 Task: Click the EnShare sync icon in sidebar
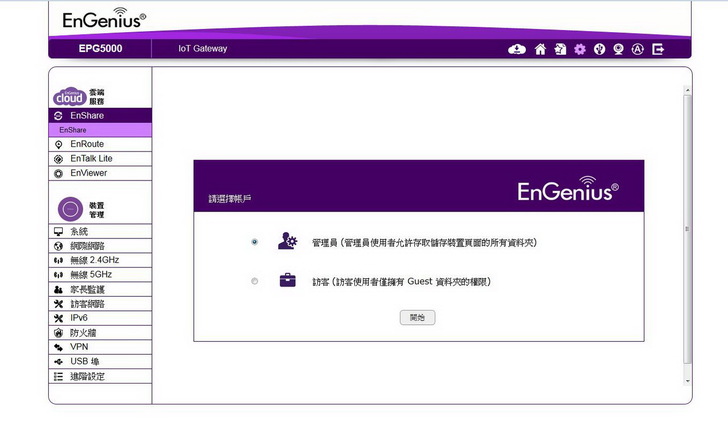(x=58, y=116)
